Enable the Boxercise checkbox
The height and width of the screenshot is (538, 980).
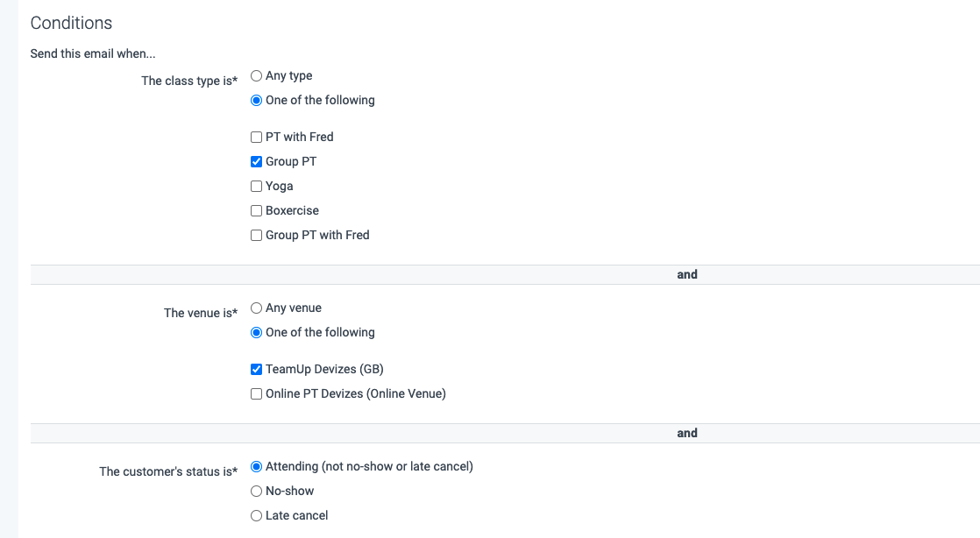[256, 210]
